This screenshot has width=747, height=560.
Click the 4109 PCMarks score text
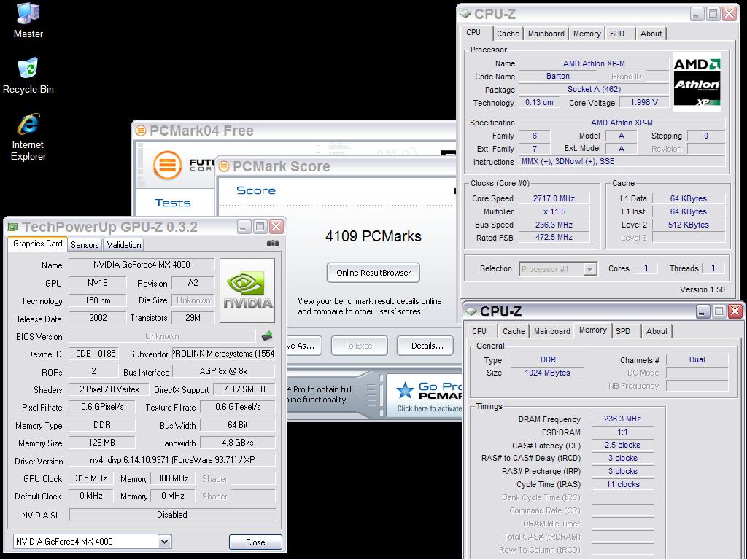[x=373, y=236]
